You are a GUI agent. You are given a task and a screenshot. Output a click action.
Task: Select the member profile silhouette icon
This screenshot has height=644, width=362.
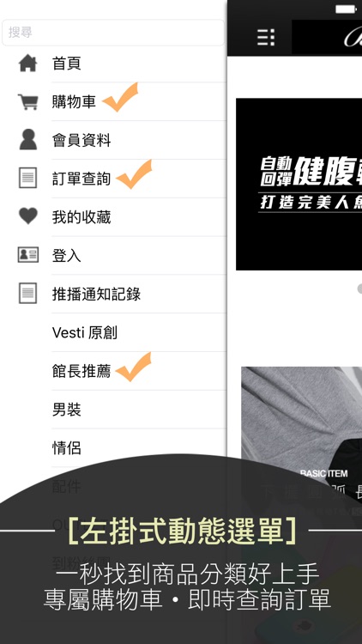tap(28, 140)
